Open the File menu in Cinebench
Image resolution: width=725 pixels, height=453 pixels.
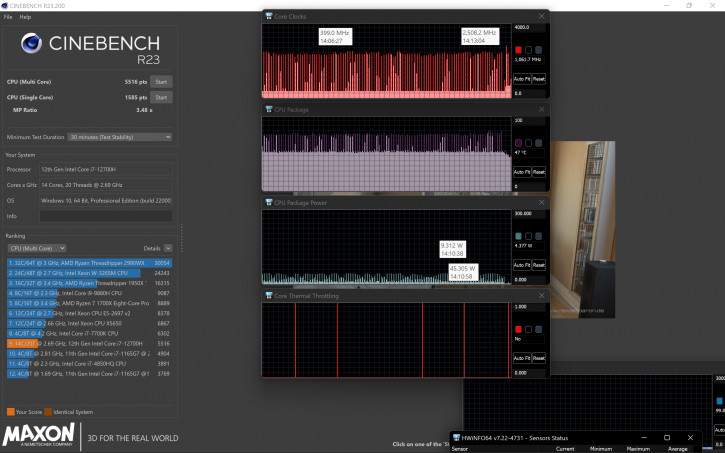pyautogui.click(x=8, y=17)
